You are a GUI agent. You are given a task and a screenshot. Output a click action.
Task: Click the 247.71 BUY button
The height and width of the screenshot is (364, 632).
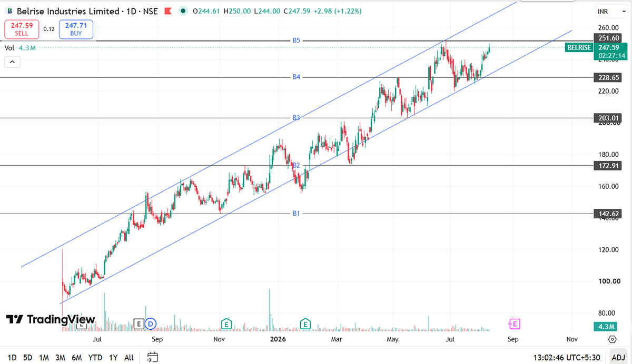click(76, 29)
